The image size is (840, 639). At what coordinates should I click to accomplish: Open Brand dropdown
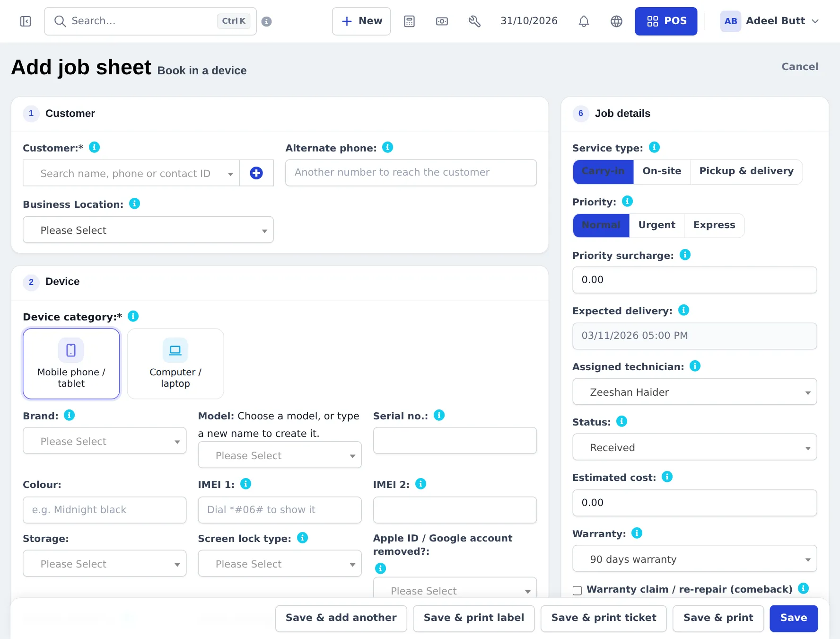105,441
